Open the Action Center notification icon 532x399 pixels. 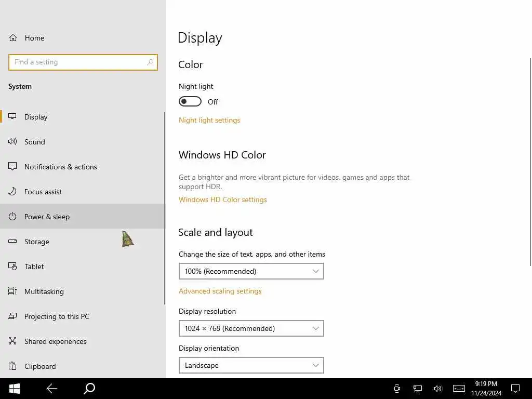[515, 389]
